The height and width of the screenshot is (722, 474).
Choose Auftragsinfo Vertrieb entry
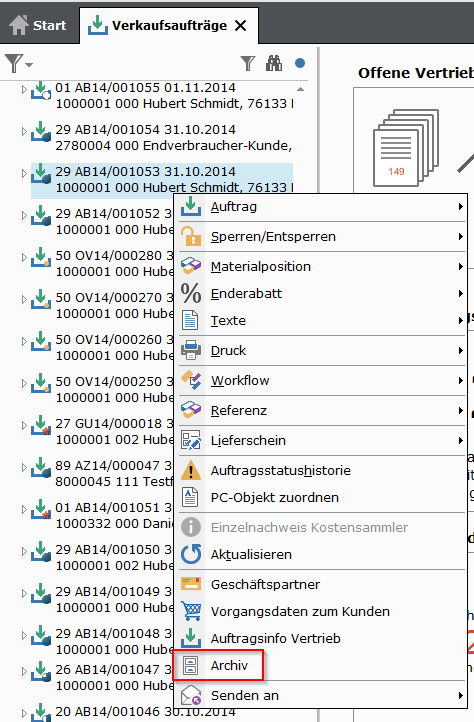(x=322, y=638)
